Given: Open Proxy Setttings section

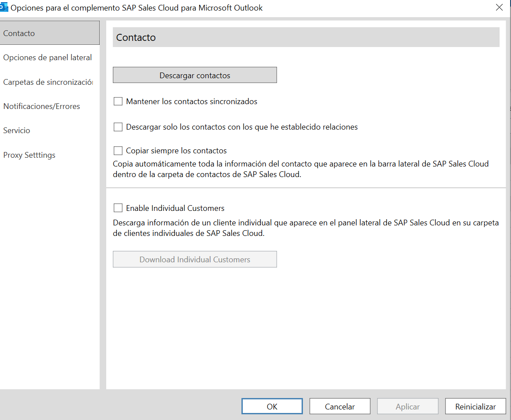Looking at the screenshot, I should (29, 155).
